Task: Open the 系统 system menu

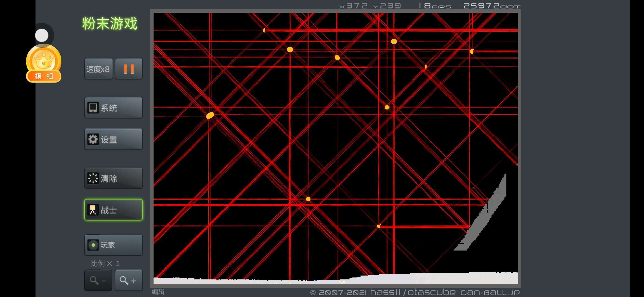Action: click(113, 108)
